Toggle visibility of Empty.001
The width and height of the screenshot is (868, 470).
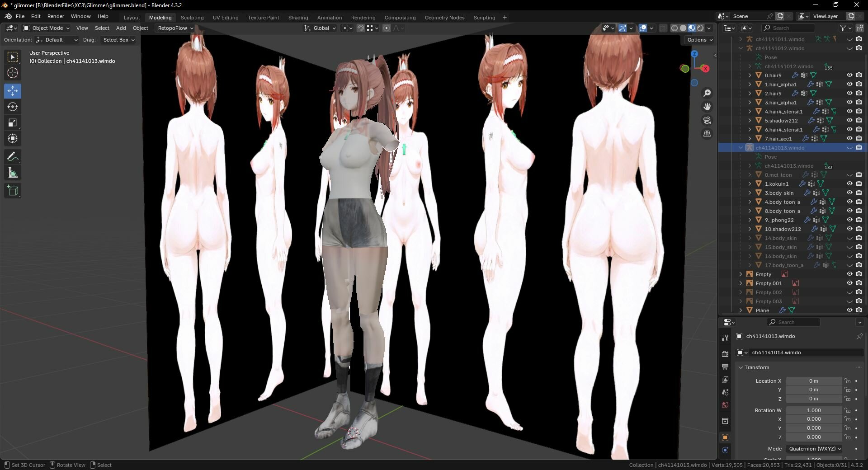click(x=849, y=283)
